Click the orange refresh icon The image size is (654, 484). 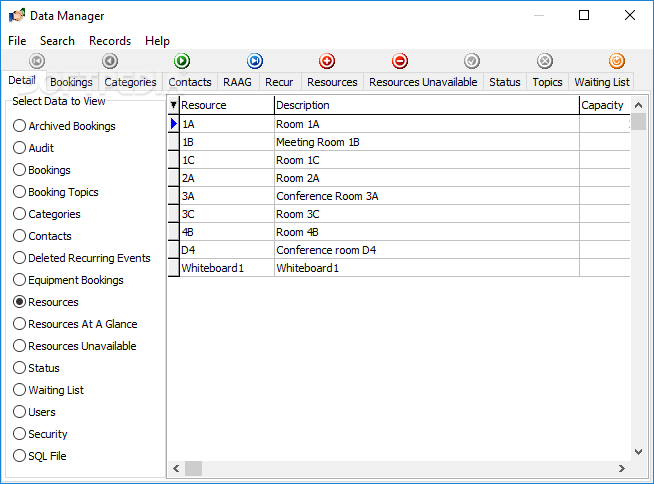click(x=617, y=61)
